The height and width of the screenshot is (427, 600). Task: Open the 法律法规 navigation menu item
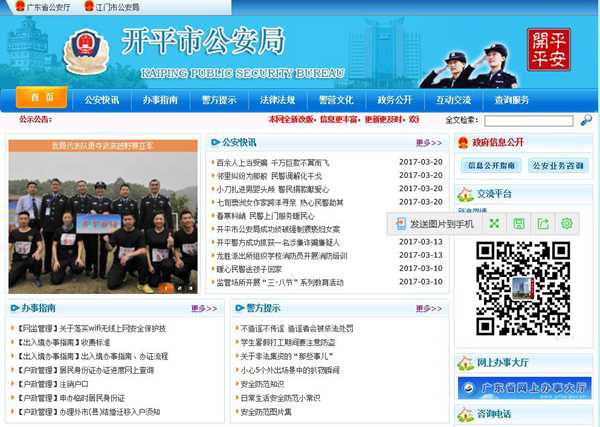click(x=278, y=99)
